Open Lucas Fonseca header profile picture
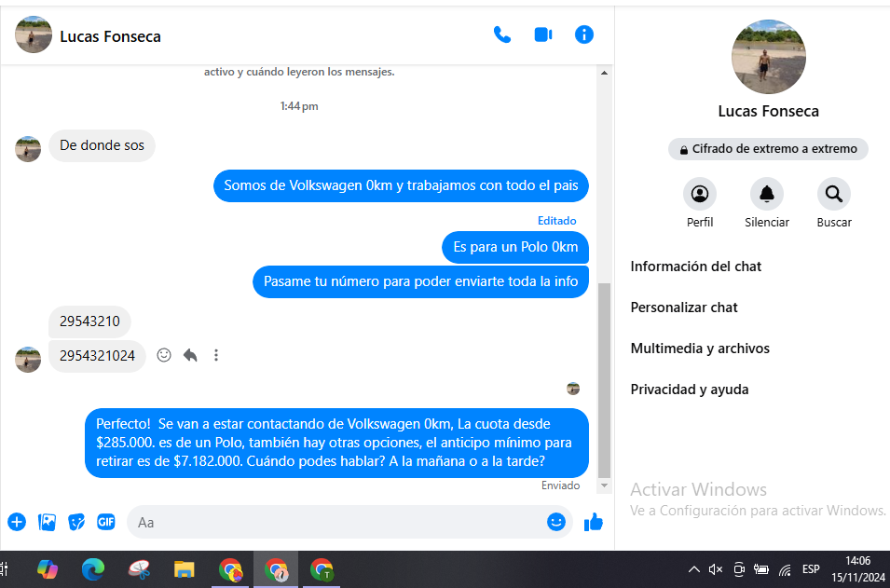The width and height of the screenshot is (890, 588). click(34, 35)
